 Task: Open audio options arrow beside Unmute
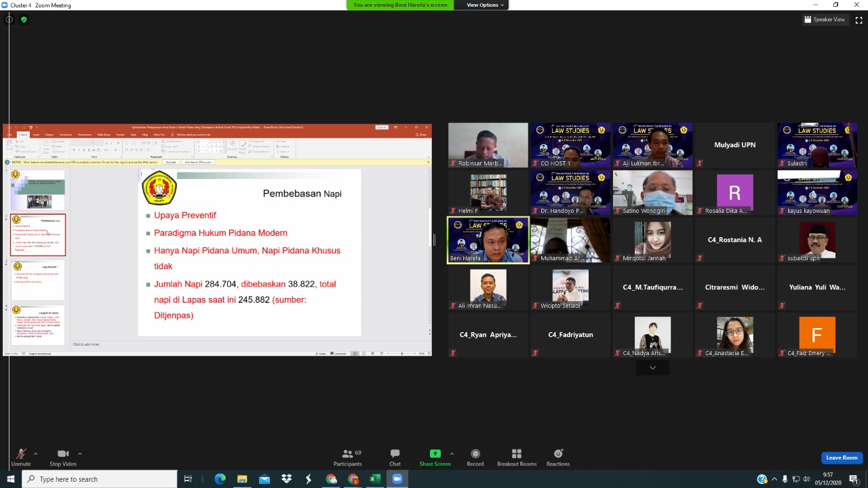[x=35, y=453]
